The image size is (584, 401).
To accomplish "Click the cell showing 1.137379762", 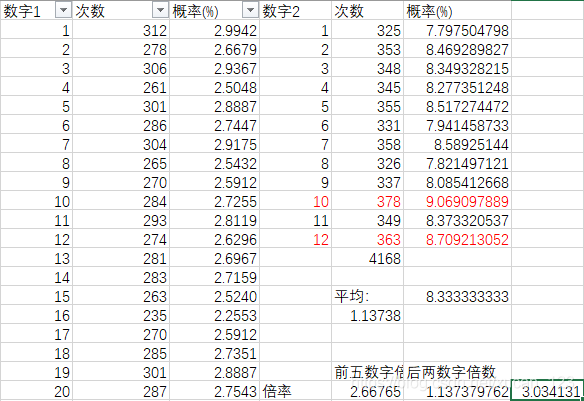I will (457, 391).
